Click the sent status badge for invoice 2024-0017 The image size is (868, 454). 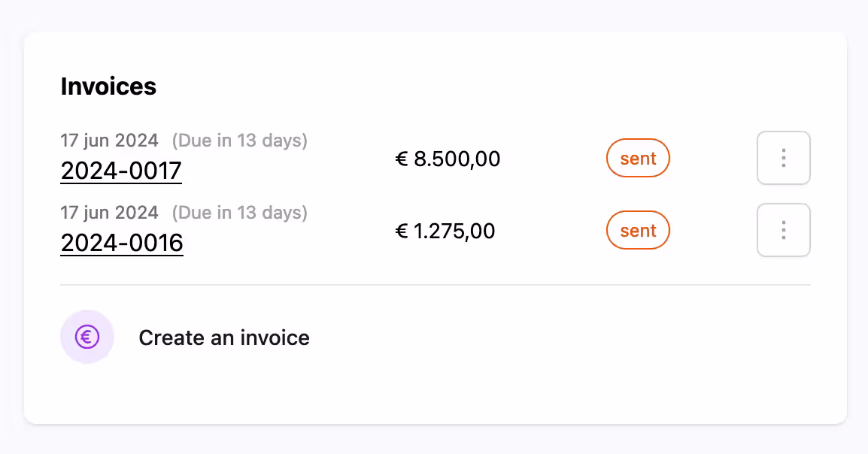coord(638,159)
